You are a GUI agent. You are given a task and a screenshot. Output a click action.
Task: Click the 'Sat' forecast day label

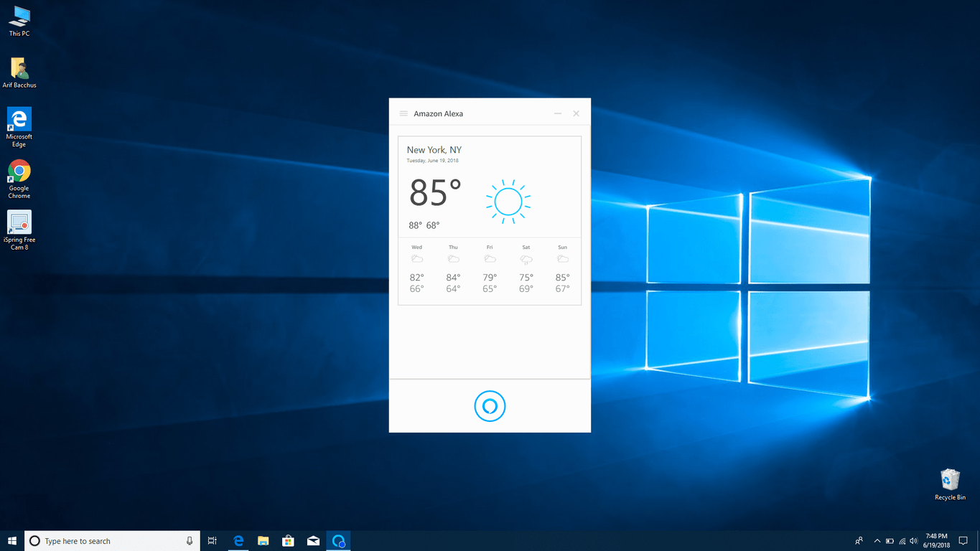click(526, 248)
